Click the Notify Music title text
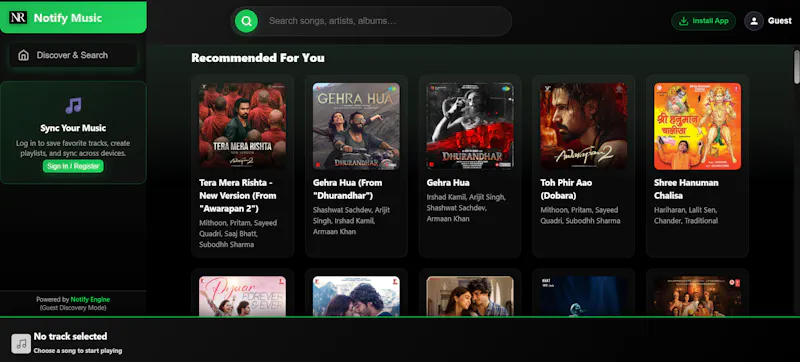Viewport: 800px width, 362px height. point(68,18)
